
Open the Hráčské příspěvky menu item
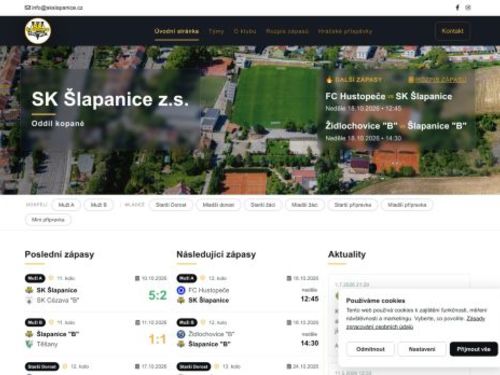point(345,31)
